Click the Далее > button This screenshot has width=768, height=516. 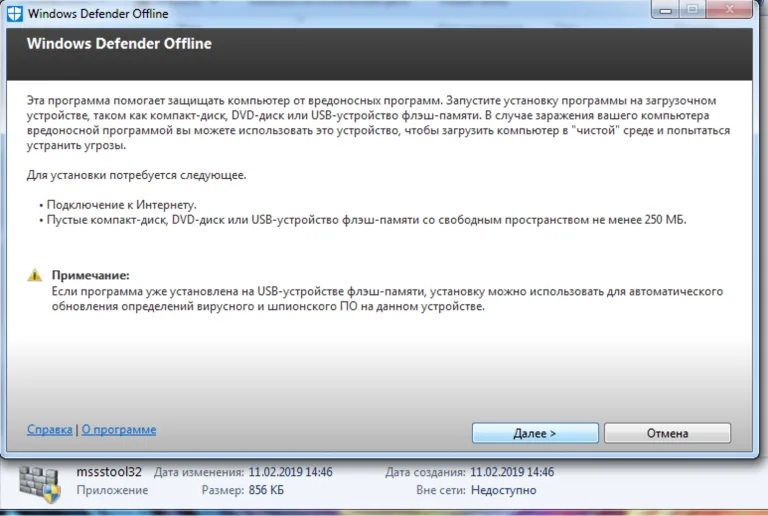coord(535,433)
